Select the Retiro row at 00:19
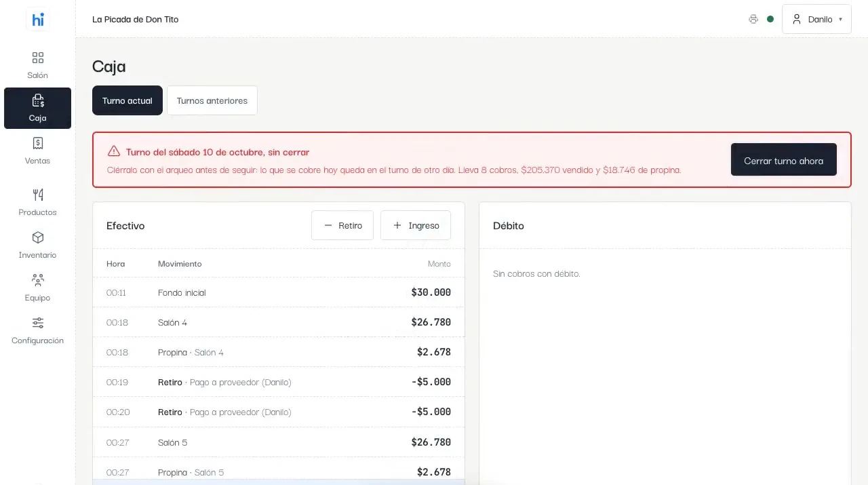 coord(279,382)
